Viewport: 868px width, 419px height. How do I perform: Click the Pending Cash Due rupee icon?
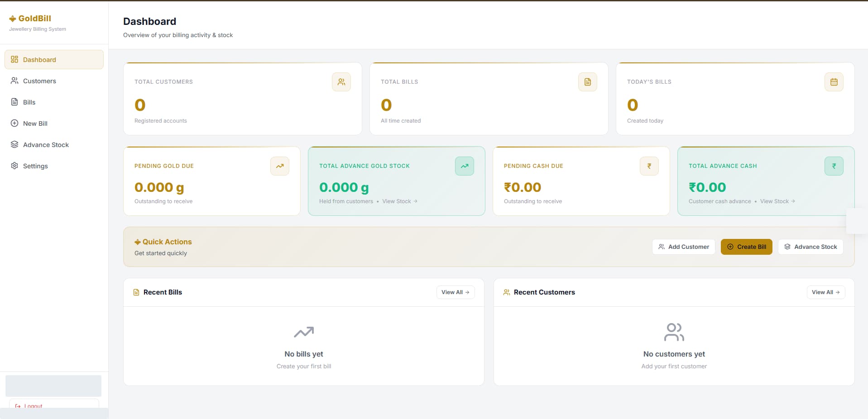click(x=649, y=166)
